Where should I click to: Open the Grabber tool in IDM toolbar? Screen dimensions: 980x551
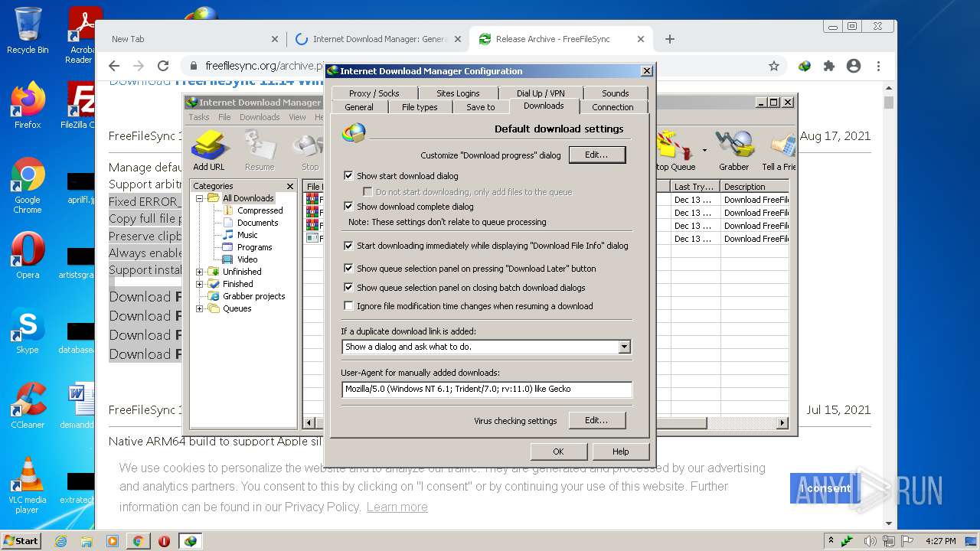pos(733,150)
